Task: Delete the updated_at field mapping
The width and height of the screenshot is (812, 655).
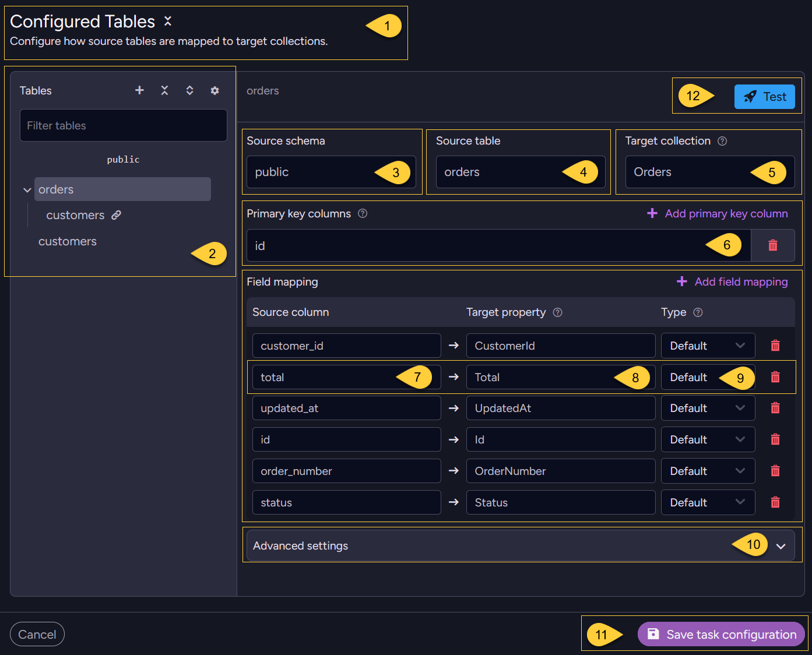Action: point(775,408)
